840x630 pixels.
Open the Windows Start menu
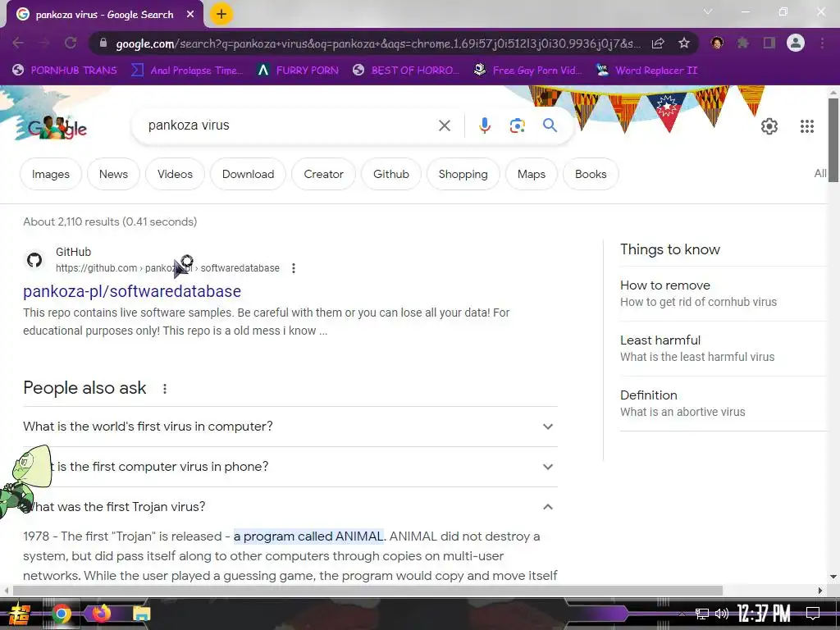point(20,614)
